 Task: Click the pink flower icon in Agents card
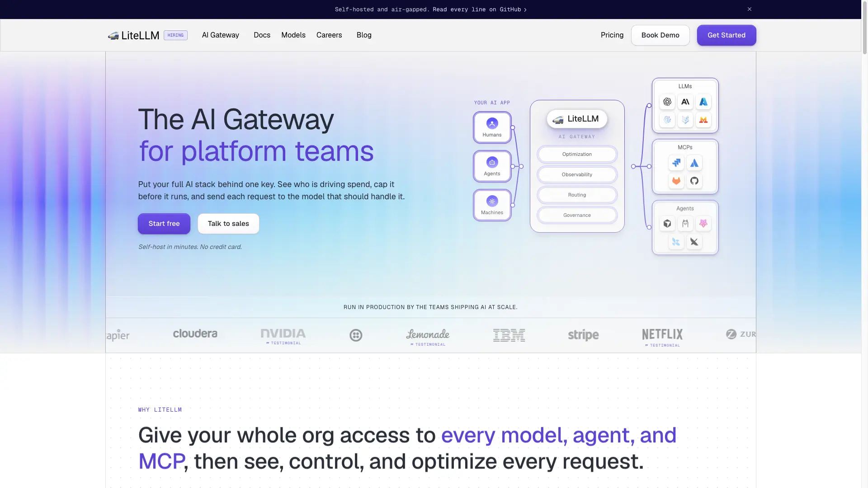[x=703, y=223]
